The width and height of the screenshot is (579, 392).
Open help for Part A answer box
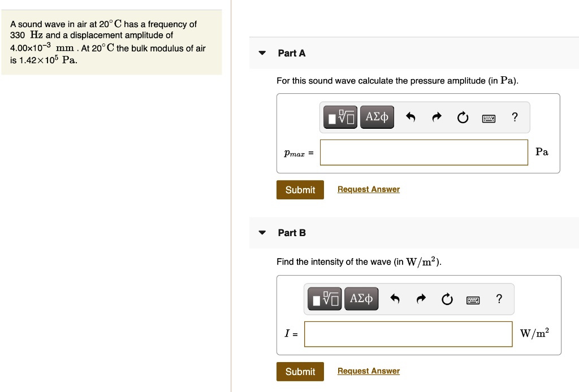tap(514, 117)
